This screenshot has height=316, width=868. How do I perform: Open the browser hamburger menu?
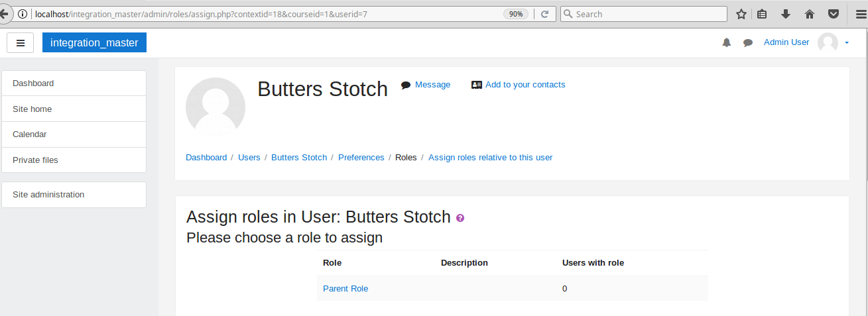857,14
